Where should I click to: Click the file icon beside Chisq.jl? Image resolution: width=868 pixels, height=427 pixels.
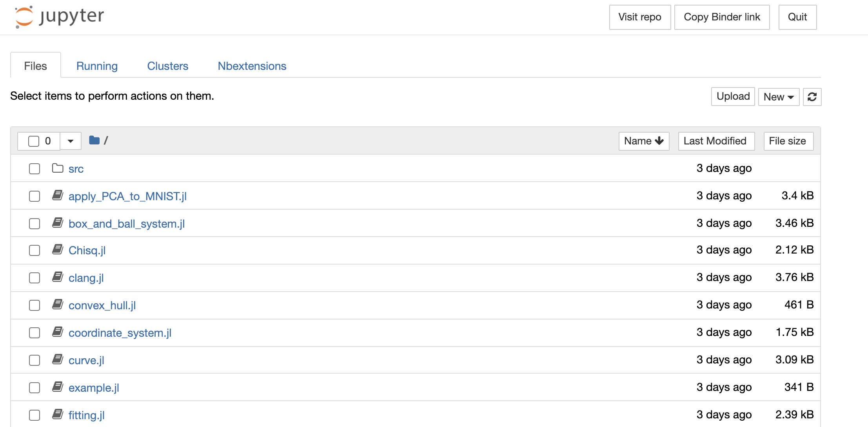click(58, 250)
